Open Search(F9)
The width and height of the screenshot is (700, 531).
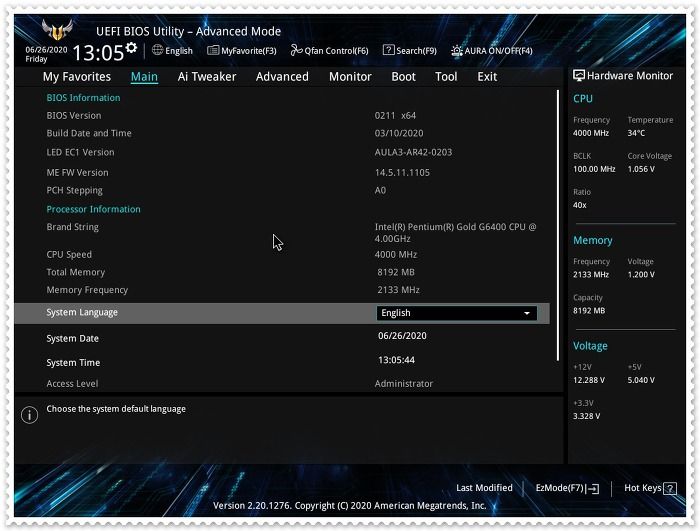pos(410,50)
